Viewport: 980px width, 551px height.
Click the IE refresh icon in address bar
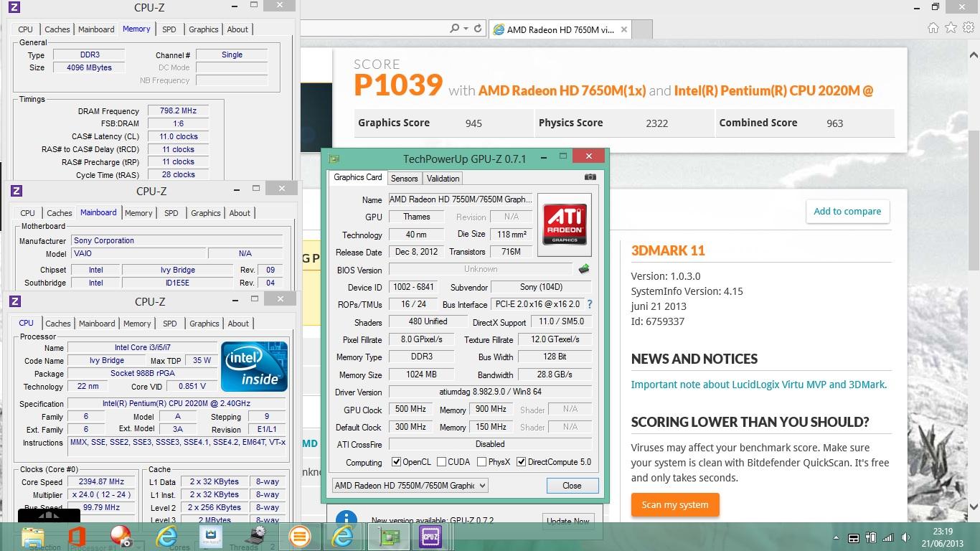[478, 29]
